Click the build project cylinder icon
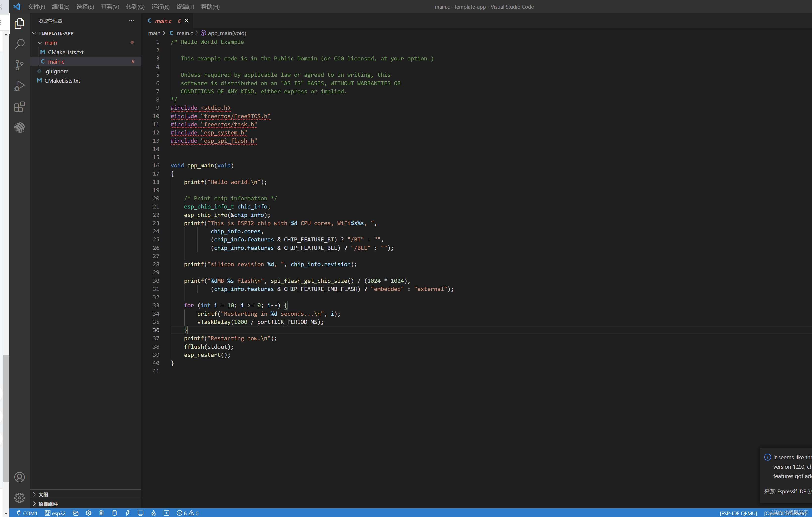 pyautogui.click(x=114, y=513)
